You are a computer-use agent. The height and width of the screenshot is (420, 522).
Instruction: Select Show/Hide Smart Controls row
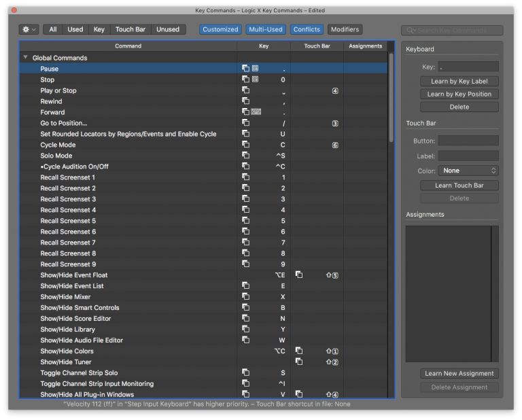coord(203,307)
